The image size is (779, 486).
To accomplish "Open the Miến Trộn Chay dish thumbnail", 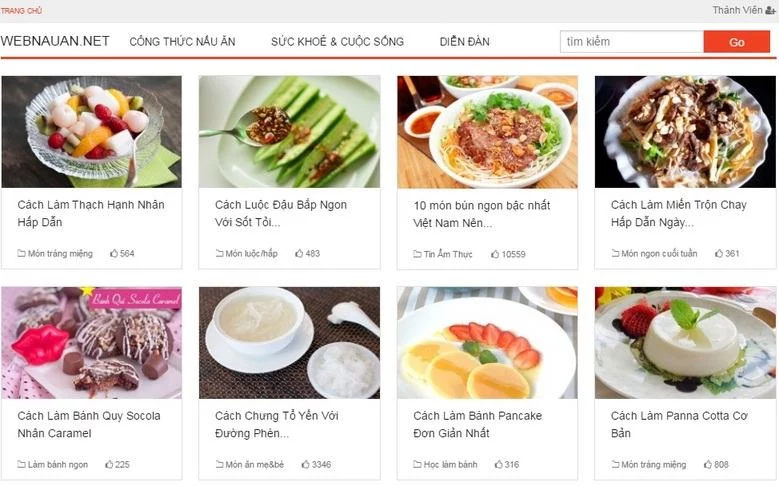I will coord(685,132).
